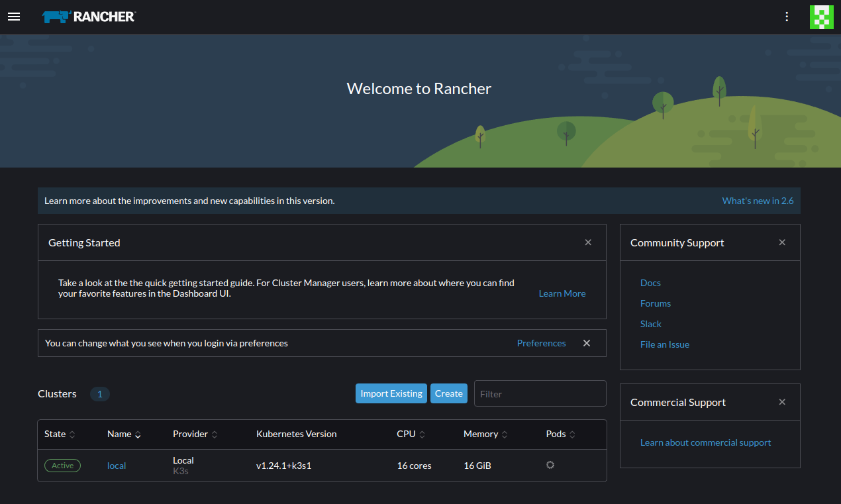
Task: Click the 16 cores CPU value
Action: (x=414, y=466)
